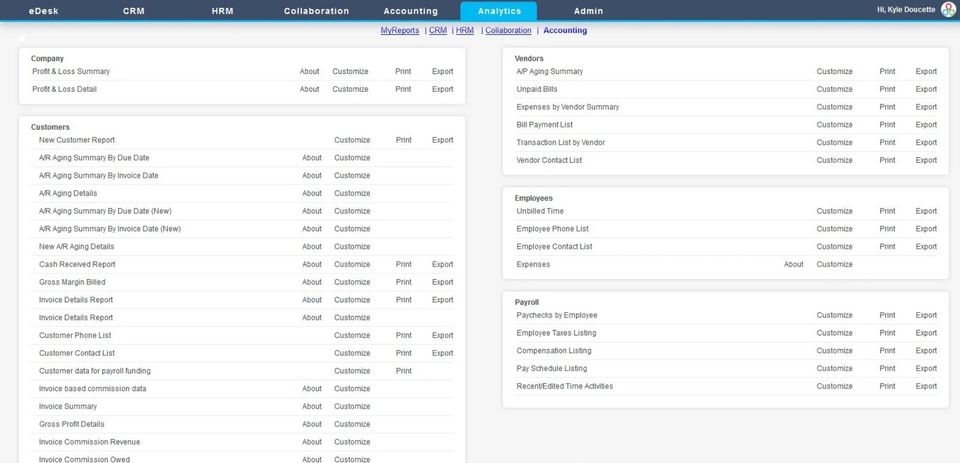Print the Employee Taxes Listing

click(887, 333)
